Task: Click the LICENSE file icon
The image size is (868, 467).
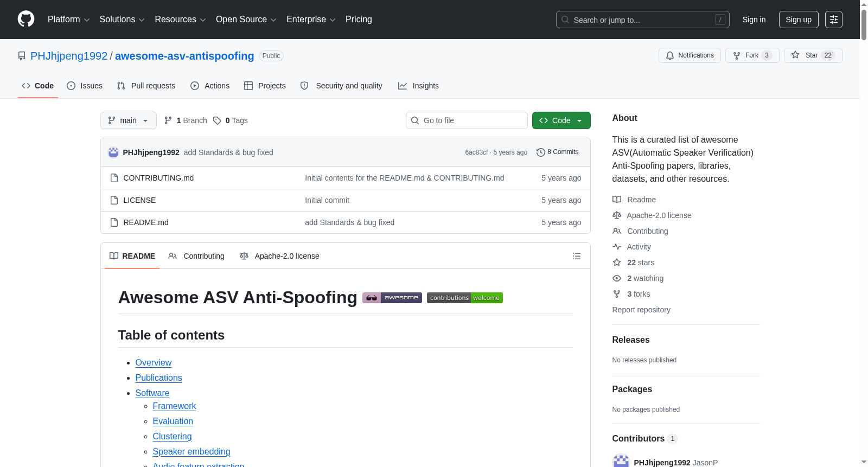Action: [114, 200]
